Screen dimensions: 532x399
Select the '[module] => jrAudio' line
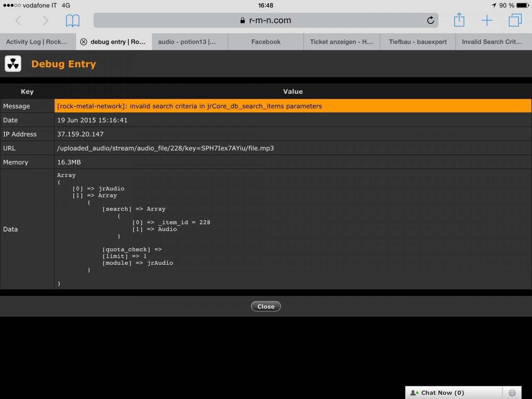point(138,263)
